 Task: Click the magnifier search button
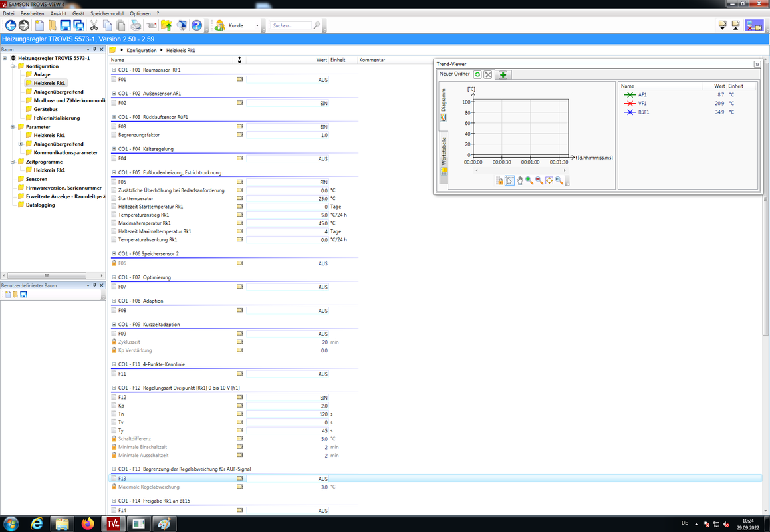(317, 25)
